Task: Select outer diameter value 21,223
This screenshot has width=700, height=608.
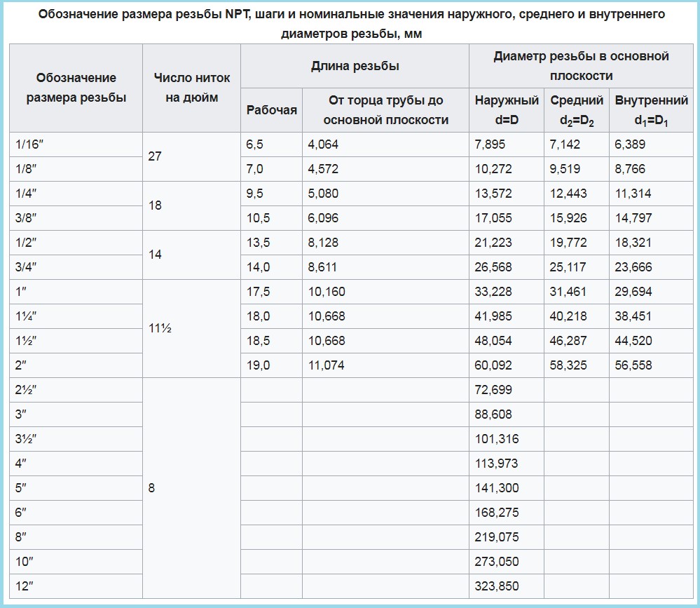Action: 493,243
